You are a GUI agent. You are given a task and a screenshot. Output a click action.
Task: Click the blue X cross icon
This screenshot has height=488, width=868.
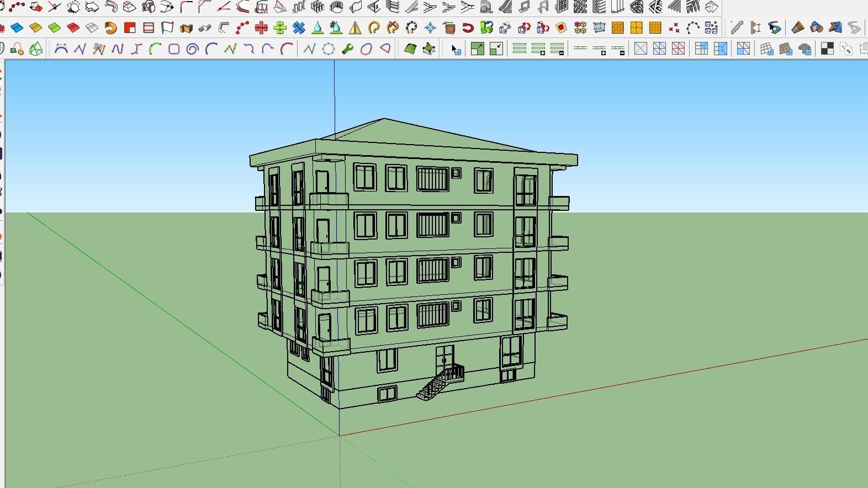pos(299,28)
